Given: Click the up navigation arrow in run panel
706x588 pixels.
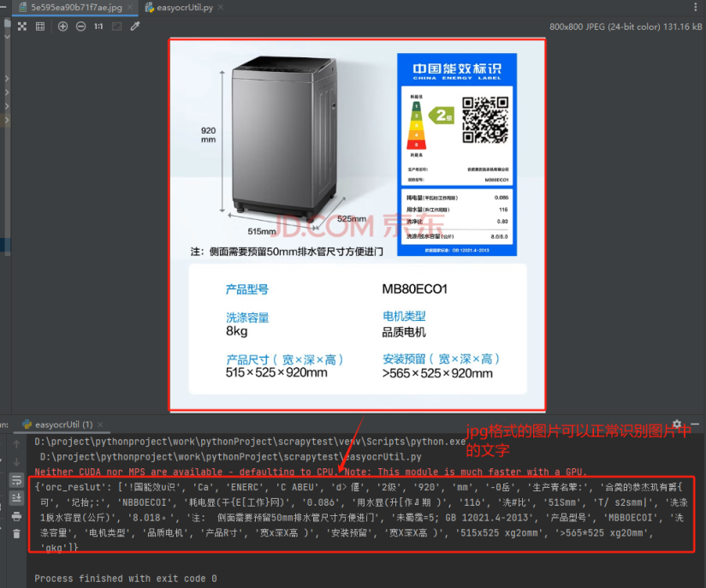Looking at the screenshot, I should [17, 445].
